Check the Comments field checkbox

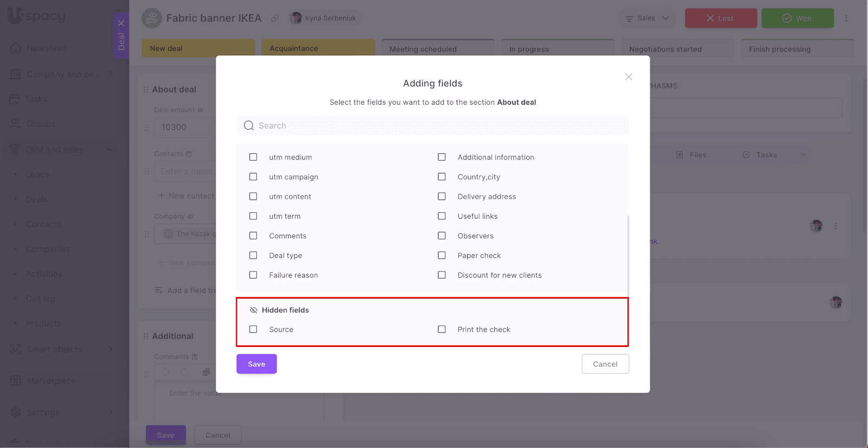(x=253, y=236)
